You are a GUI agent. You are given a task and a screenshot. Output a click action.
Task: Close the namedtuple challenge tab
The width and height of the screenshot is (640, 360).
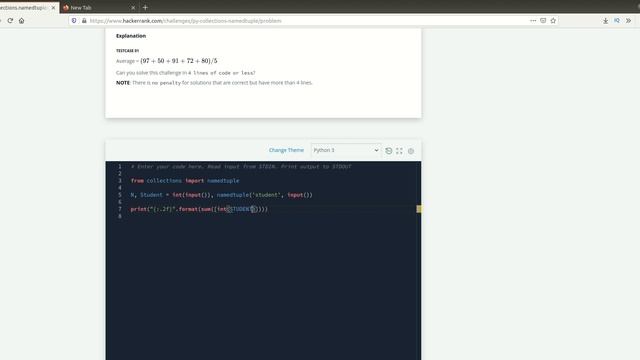pyautogui.click(x=53, y=8)
